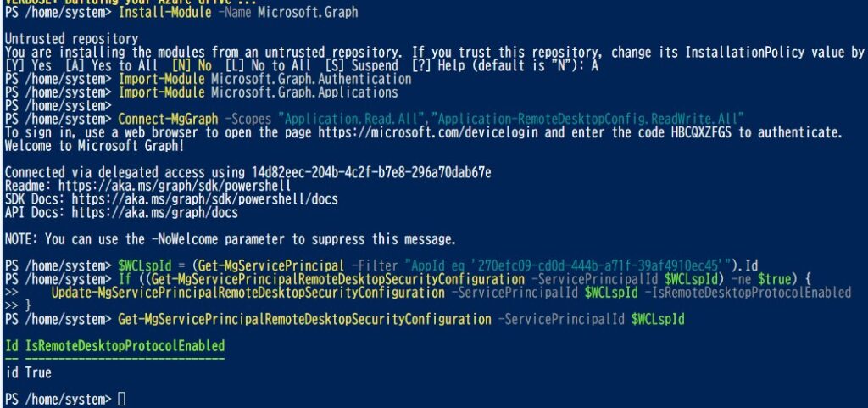Click the Connect-MgGraph command
This screenshot has width=868, height=408.
click(x=159, y=119)
